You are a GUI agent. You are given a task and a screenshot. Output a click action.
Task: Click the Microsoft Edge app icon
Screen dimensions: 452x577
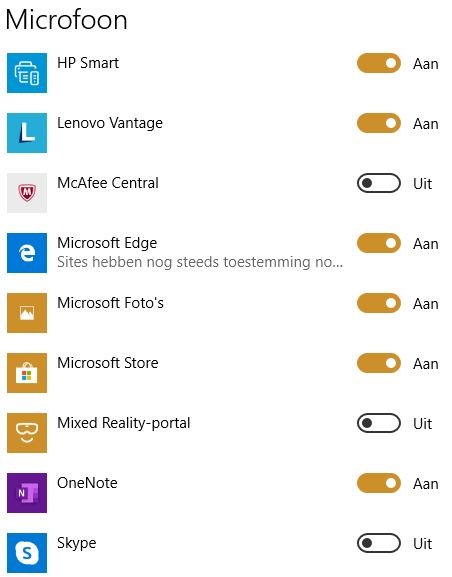(27, 253)
